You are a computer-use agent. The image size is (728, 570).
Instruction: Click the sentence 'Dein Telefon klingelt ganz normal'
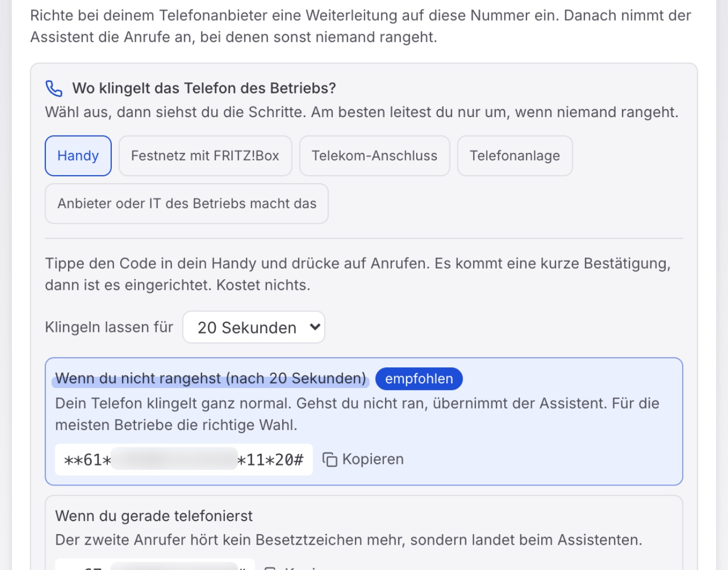[x=173, y=403]
